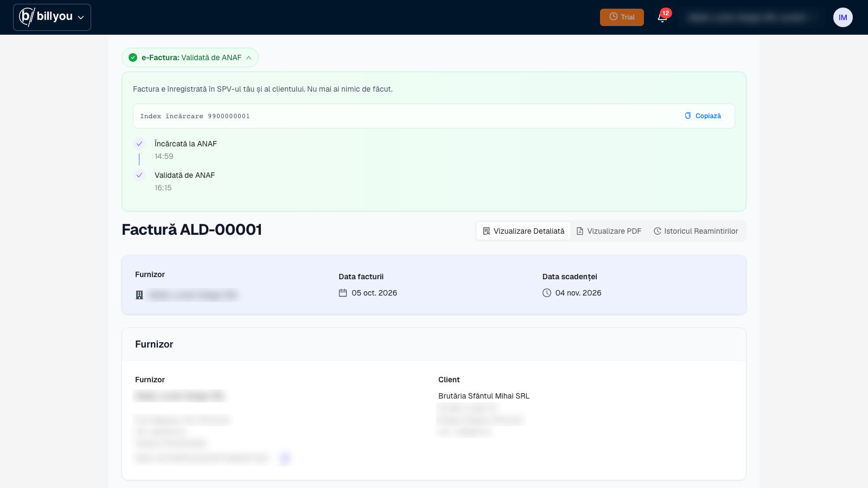Image resolution: width=868 pixels, height=488 pixels.
Task: Click the calendar icon by invoice date
Action: coord(343,293)
